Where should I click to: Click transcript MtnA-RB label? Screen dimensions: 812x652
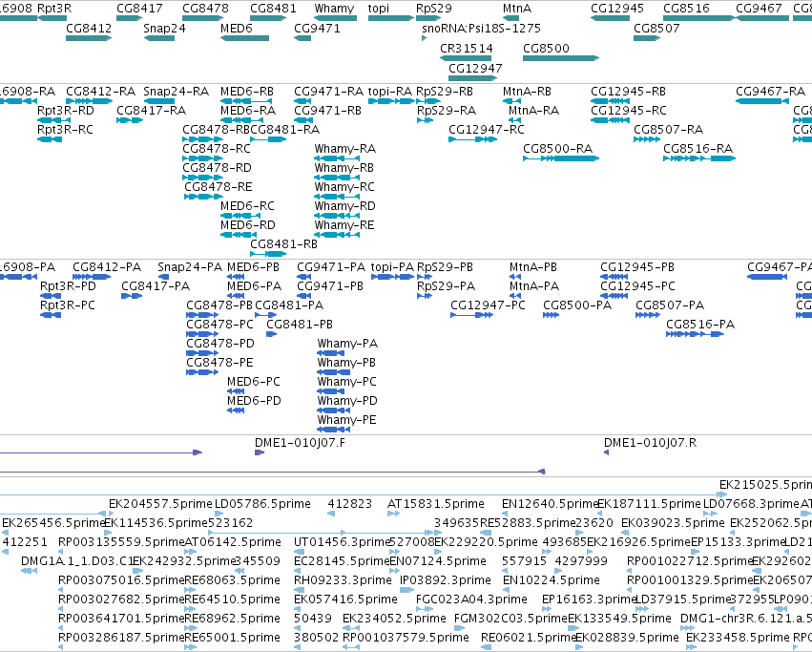tap(527, 92)
